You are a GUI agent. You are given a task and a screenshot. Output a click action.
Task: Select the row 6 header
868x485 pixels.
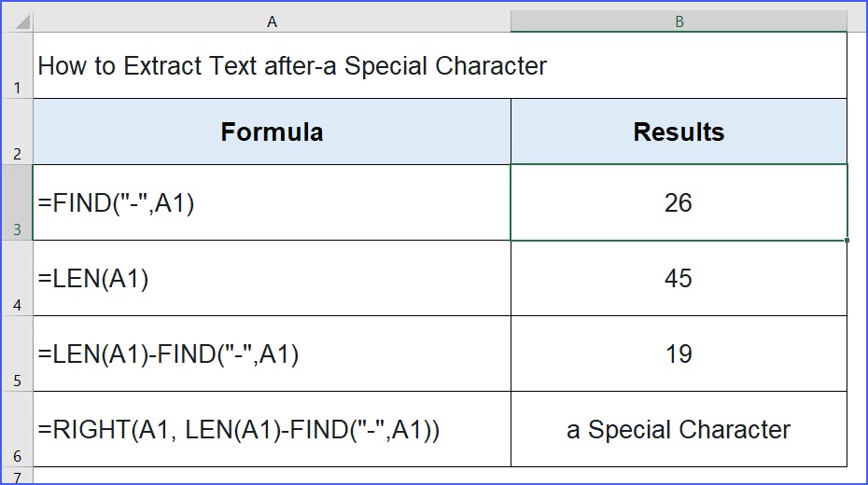17,429
